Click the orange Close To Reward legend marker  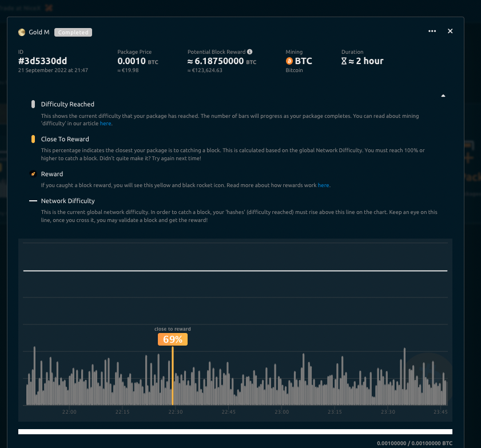click(33, 139)
